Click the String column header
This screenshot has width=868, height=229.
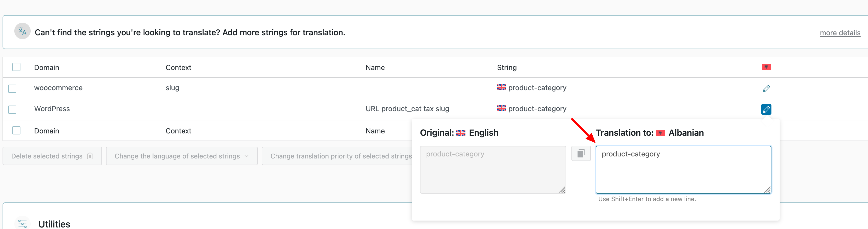pos(507,67)
